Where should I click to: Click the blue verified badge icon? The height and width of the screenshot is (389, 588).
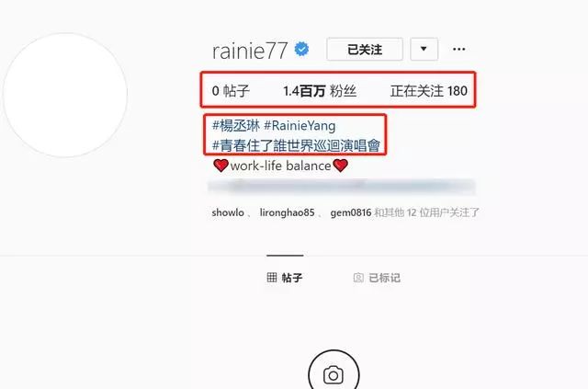301,50
